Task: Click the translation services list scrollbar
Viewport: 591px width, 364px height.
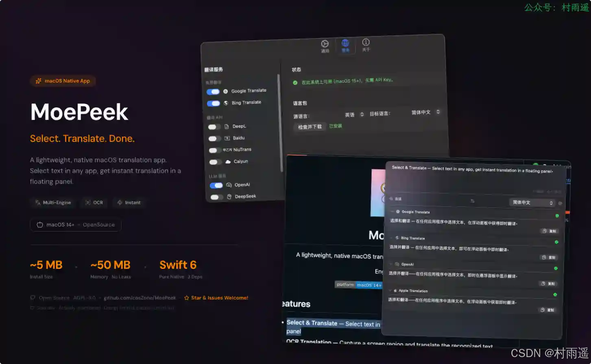Action: pos(279,122)
